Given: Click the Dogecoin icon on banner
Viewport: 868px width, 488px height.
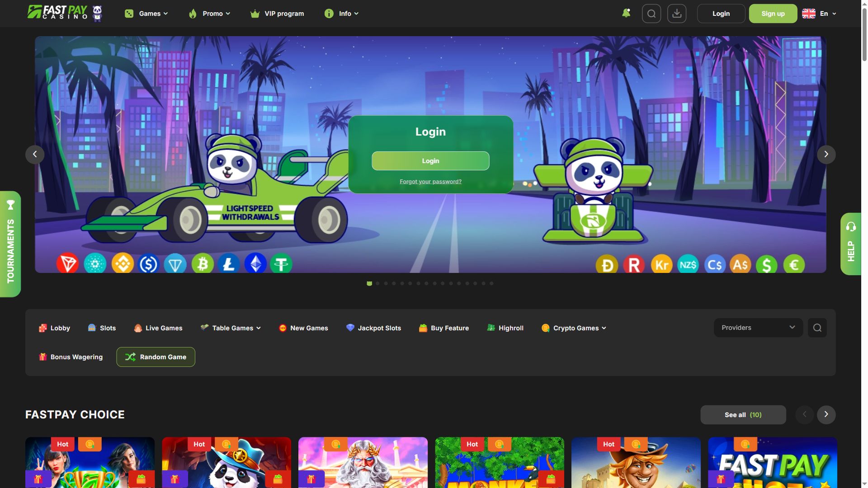Looking at the screenshot, I should (607, 265).
